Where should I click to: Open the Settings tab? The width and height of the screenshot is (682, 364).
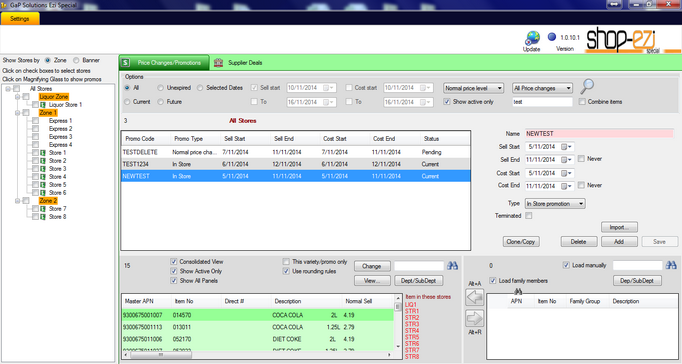[x=20, y=19]
